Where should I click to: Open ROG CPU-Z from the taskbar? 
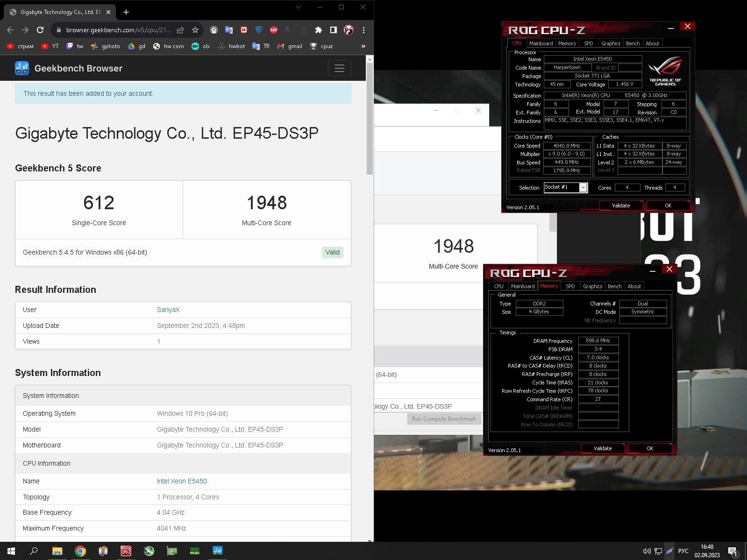[x=126, y=551]
